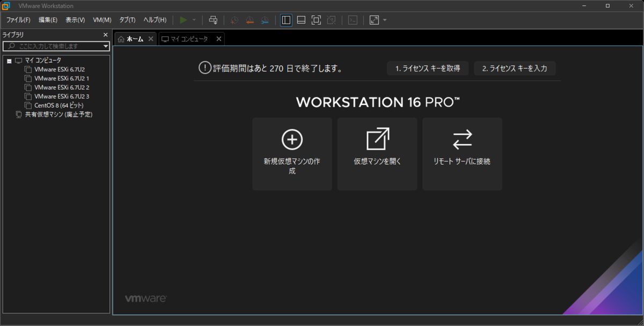Open the ヘルプ(H) menu
644x326 pixels.
[x=155, y=20]
